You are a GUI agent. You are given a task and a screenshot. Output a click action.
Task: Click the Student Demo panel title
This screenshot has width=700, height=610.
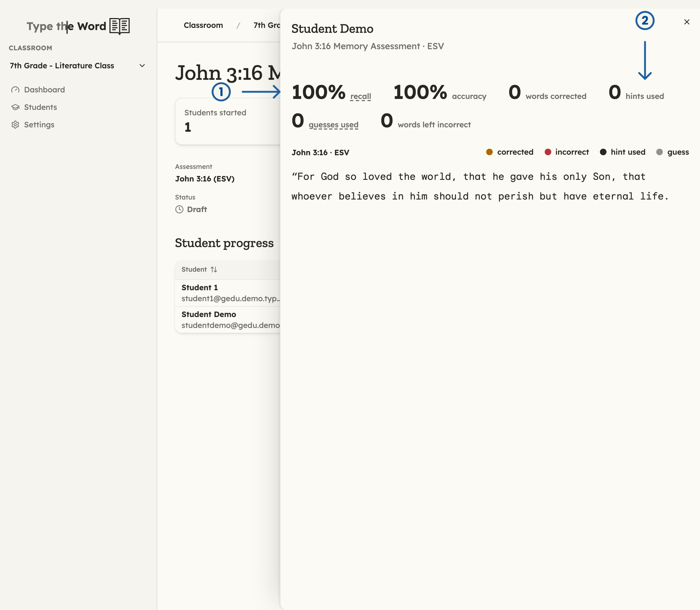[332, 29]
